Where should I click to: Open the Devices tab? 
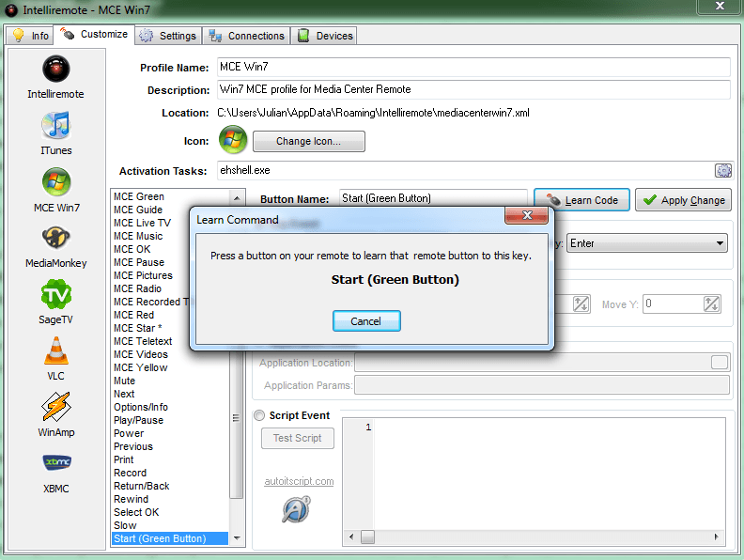click(x=324, y=36)
